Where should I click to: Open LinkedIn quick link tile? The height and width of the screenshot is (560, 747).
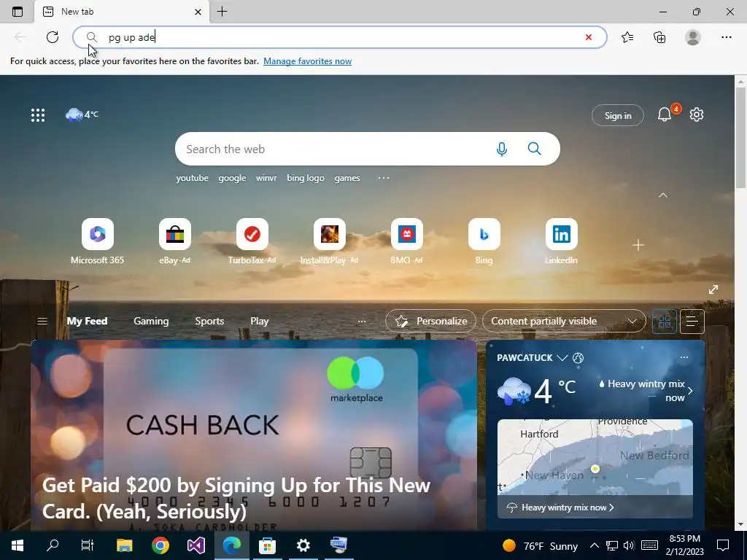[561, 241]
